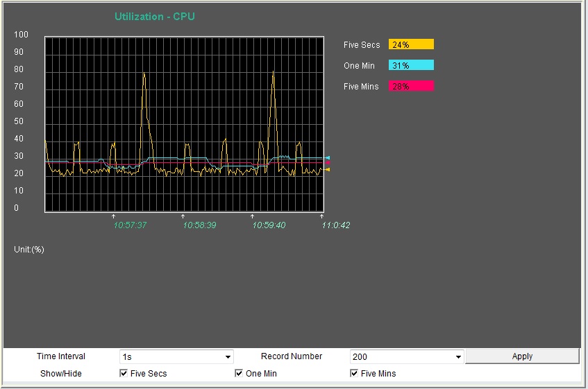Screen dimensions: 588x389
Task: Click the white tick arrow above 11:0:42
Action: [x=322, y=216]
